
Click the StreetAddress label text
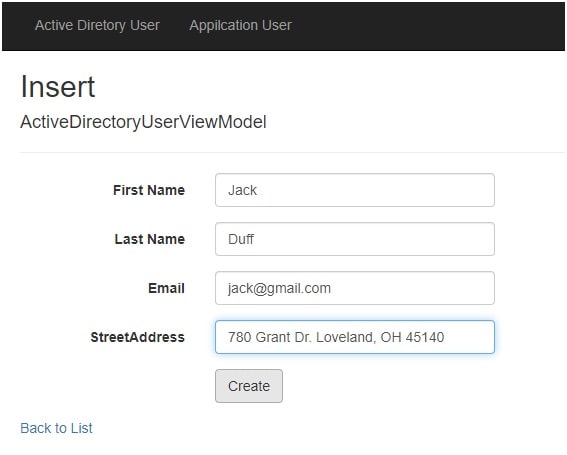tap(137, 337)
